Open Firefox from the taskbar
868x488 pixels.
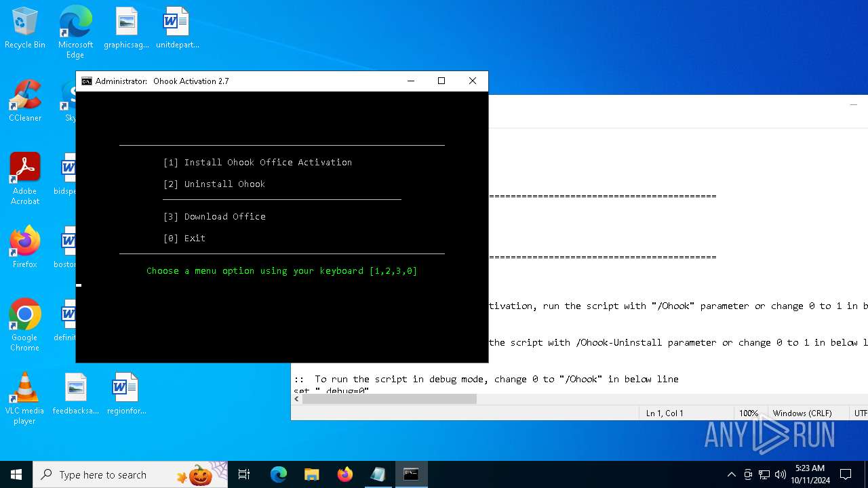(x=345, y=474)
